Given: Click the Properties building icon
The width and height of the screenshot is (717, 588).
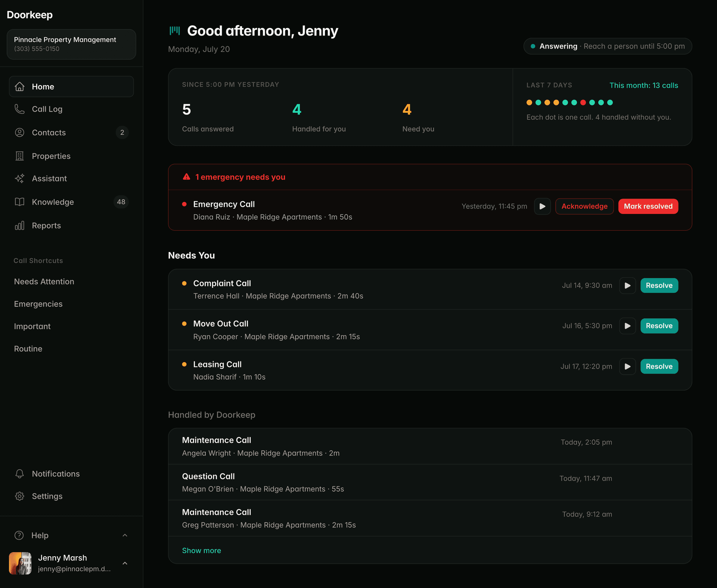Looking at the screenshot, I should click(x=19, y=156).
